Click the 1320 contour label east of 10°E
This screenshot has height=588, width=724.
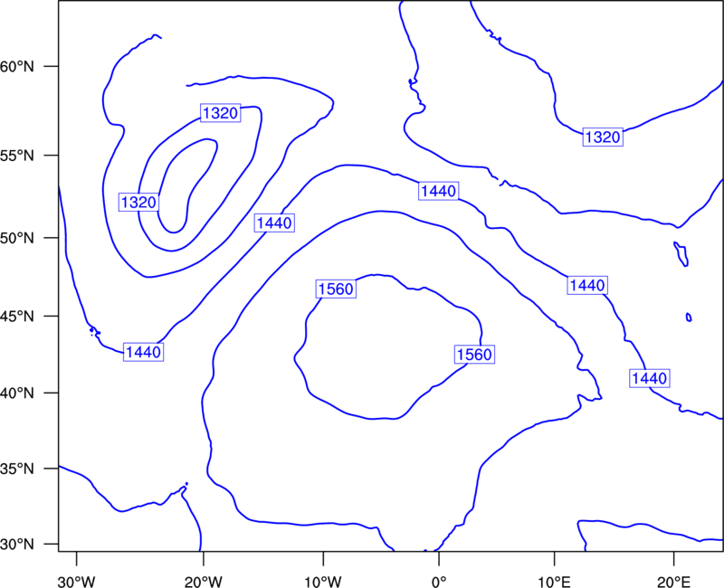click(x=603, y=138)
